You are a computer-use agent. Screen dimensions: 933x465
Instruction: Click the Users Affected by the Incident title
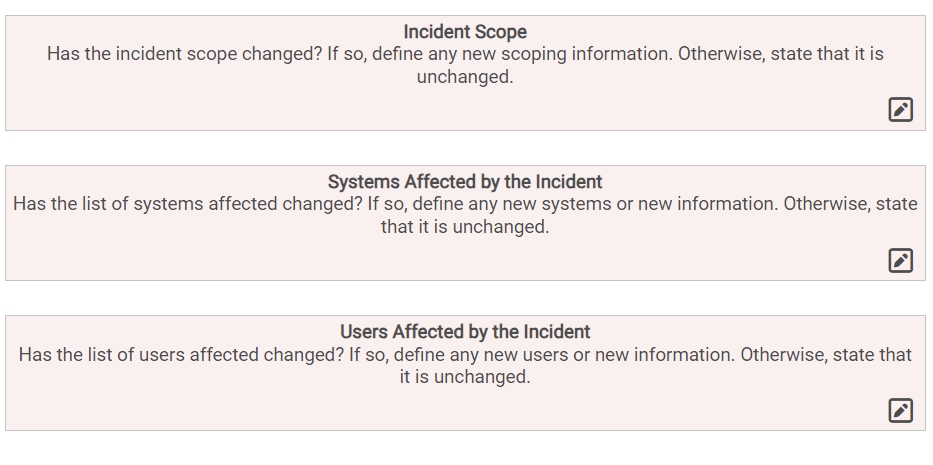[x=465, y=332]
